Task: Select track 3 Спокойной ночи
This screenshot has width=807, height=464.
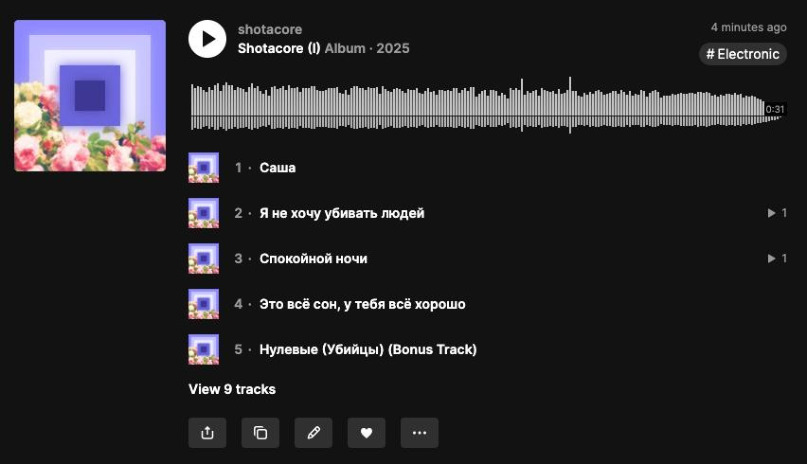Action: tap(487, 258)
